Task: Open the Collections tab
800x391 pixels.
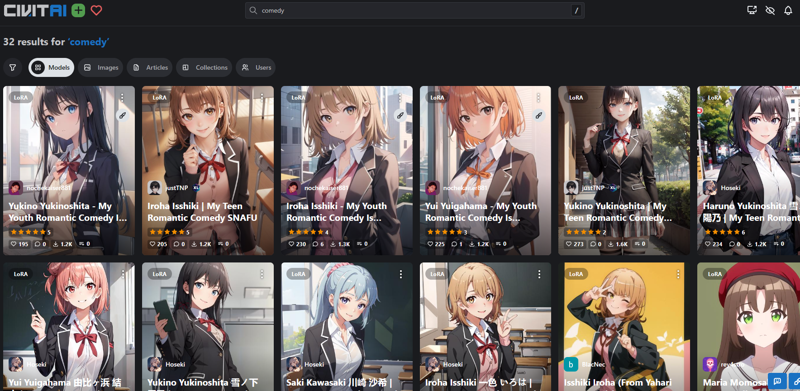Action: tap(204, 67)
